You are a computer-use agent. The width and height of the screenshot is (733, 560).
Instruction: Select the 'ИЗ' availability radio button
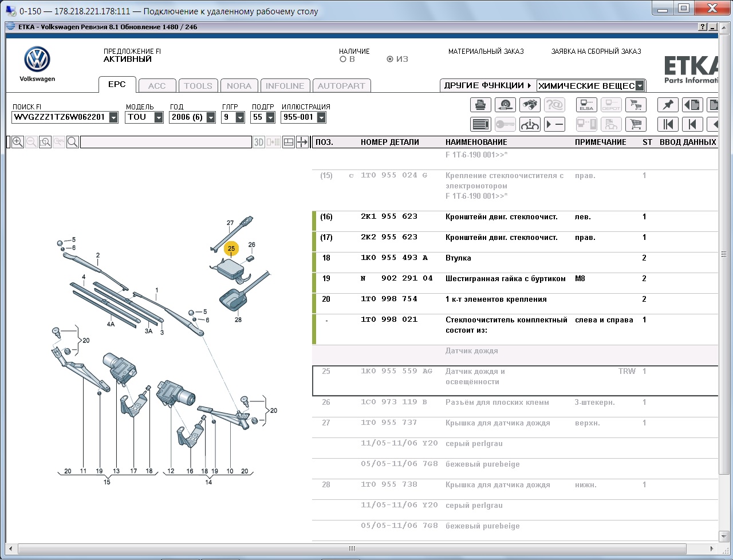point(391,59)
